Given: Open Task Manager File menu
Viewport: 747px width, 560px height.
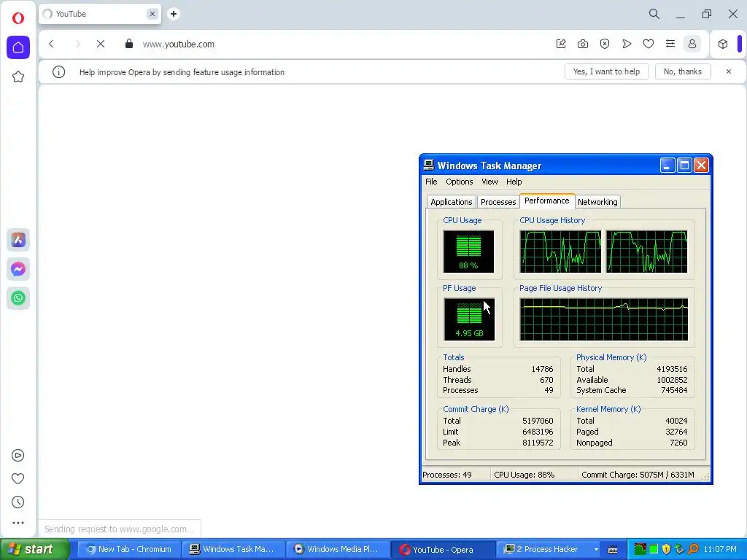Looking at the screenshot, I should click(x=431, y=182).
